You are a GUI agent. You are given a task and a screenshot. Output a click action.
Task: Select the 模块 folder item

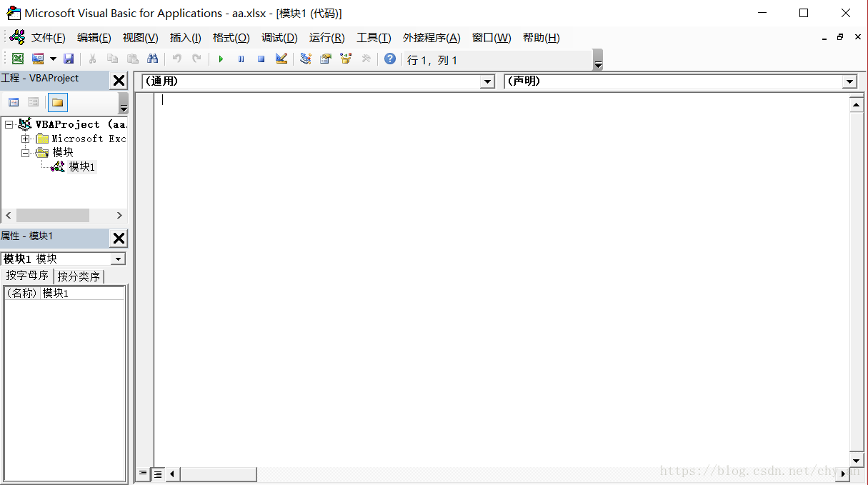[63, 152]
